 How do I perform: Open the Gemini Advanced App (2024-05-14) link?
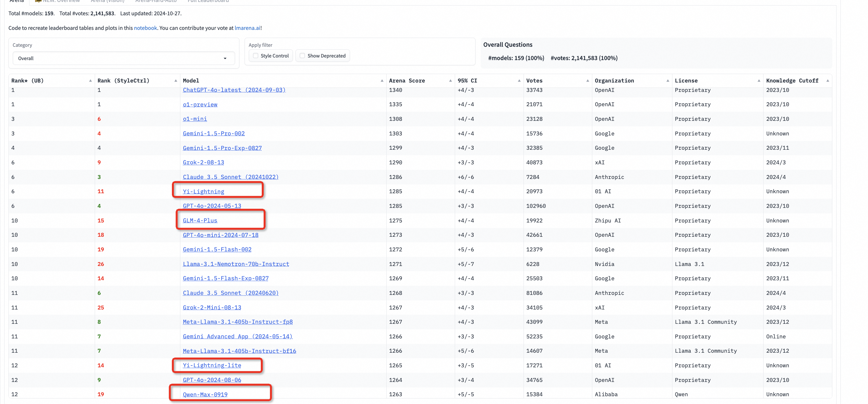(x=237, y=336)
